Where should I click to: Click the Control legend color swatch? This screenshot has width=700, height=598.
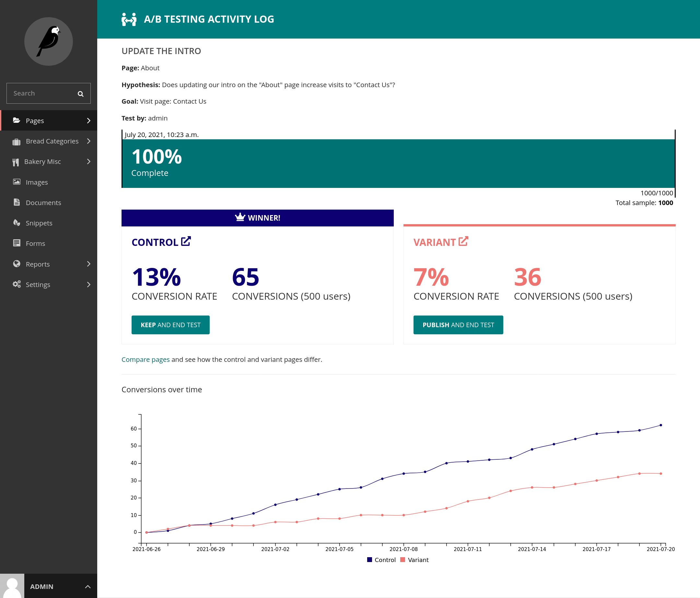point(369,560)
